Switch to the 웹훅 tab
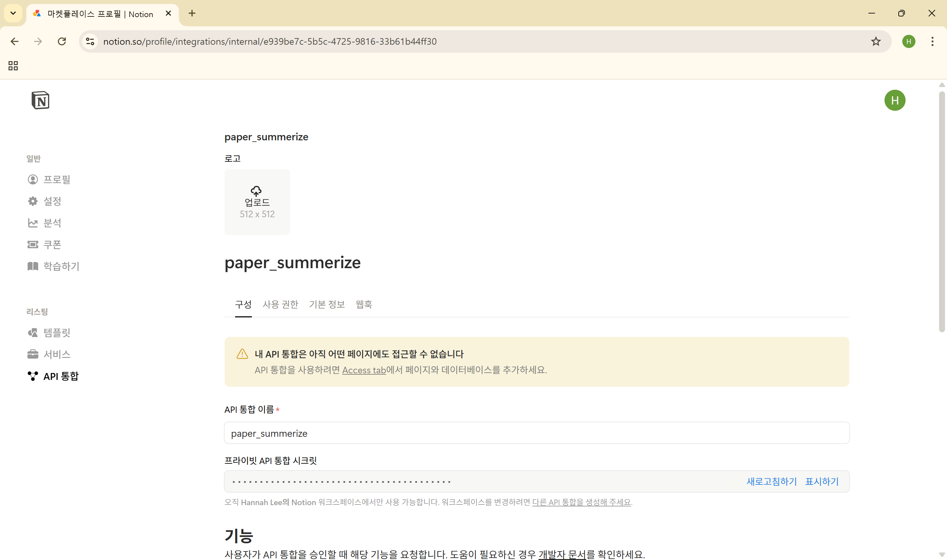Image resolution: width=947 pixels, height=560 pixels. [363, 304]
